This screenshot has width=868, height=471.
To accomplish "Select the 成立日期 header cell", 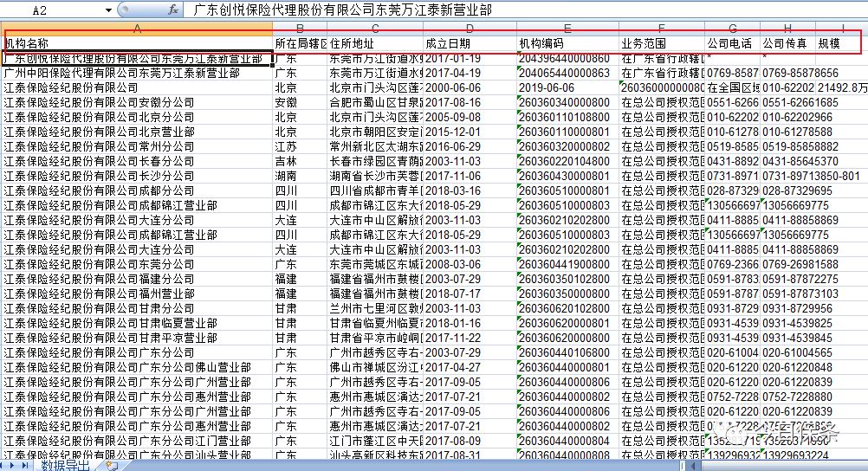I will point(470,44).
